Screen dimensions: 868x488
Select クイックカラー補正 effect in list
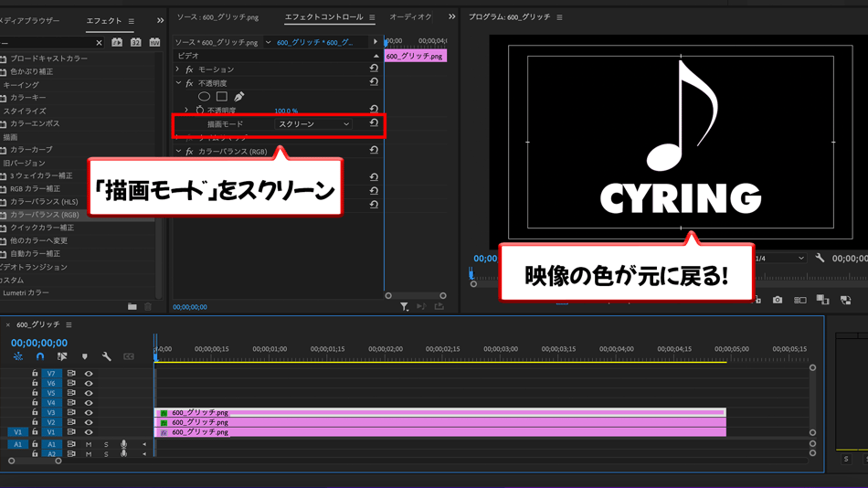coord(42,228)
